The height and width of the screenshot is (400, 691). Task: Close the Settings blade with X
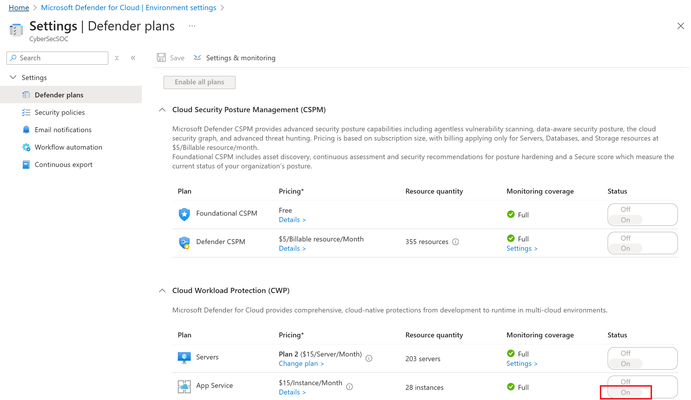[680, 26]
